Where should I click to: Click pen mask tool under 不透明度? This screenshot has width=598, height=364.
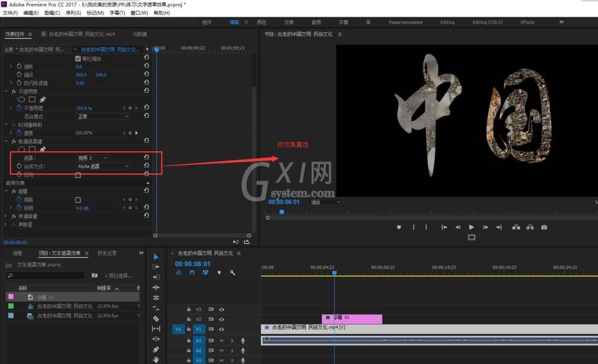click(42, 99)
